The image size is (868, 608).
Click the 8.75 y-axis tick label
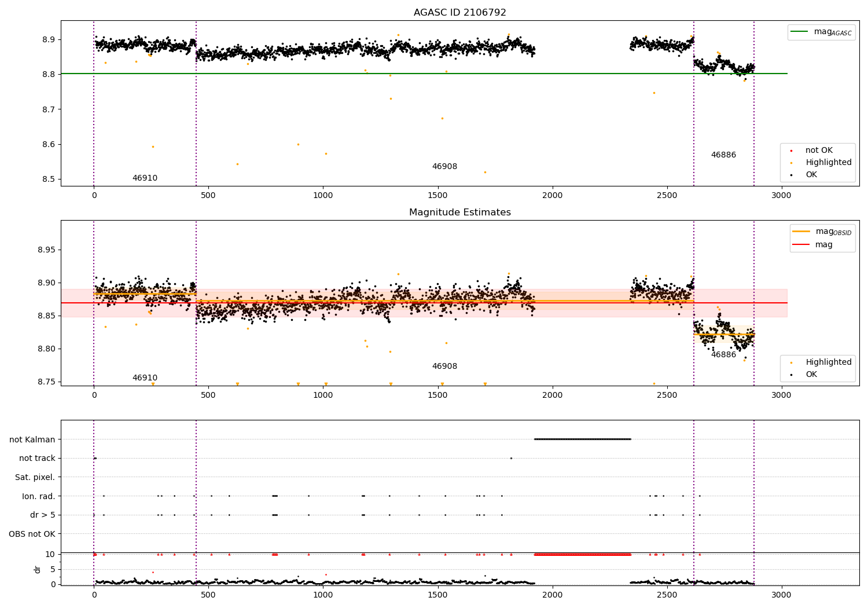[x=47, y=382]
